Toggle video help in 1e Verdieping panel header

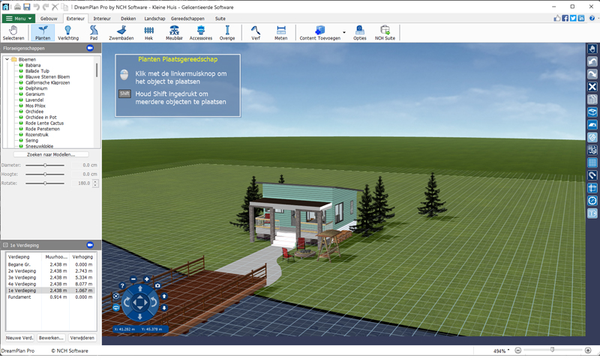[90, 245]
